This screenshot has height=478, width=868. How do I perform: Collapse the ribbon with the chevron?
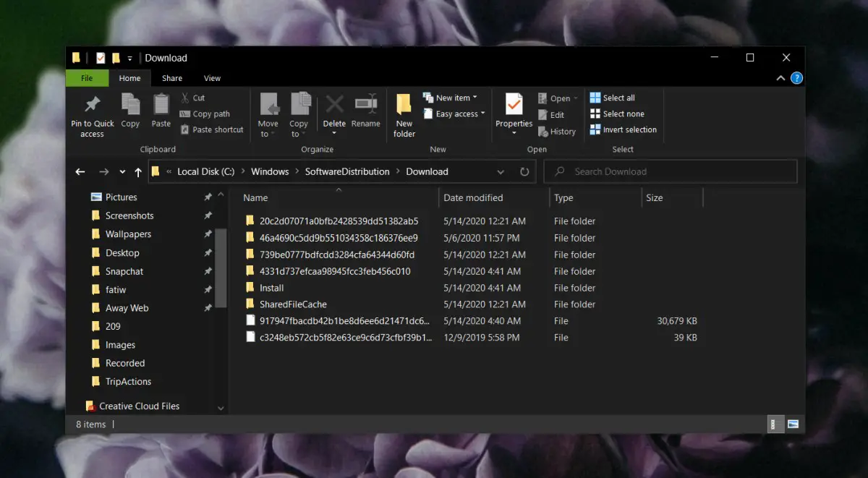pyautogui.click(x=780, y=78)
